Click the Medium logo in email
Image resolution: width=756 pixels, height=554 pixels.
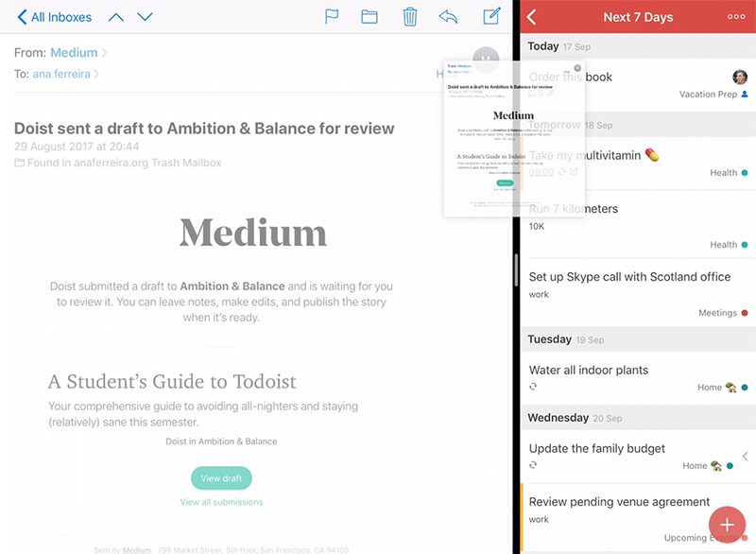point(253,233)
